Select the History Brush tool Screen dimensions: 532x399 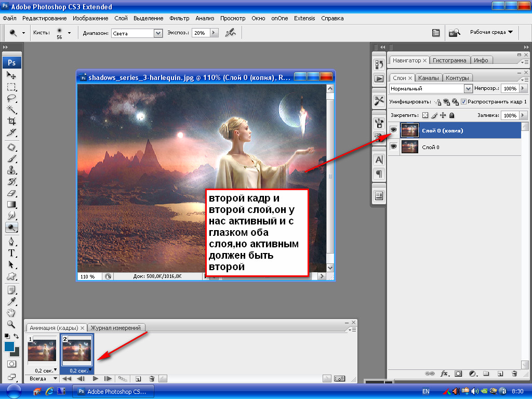[11, 182]
